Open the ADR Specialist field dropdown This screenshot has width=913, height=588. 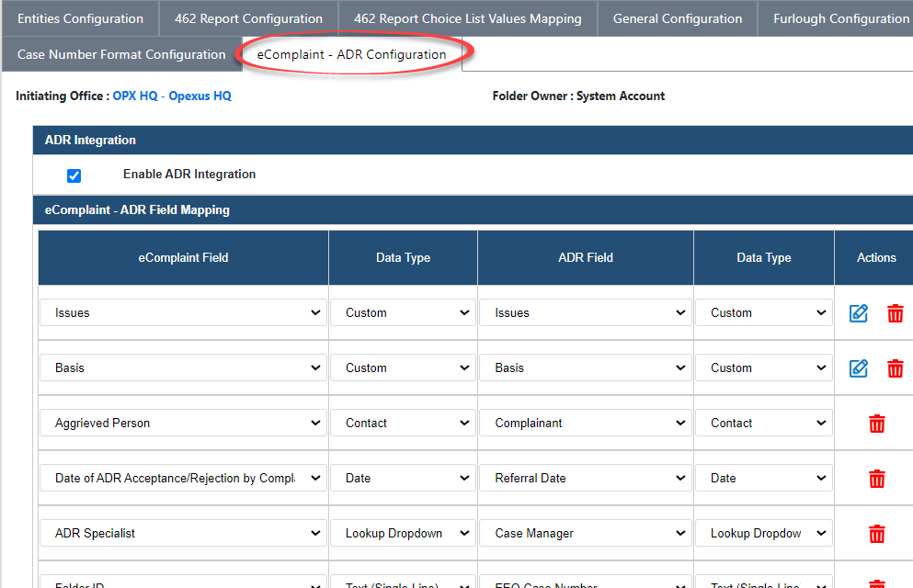183,533
